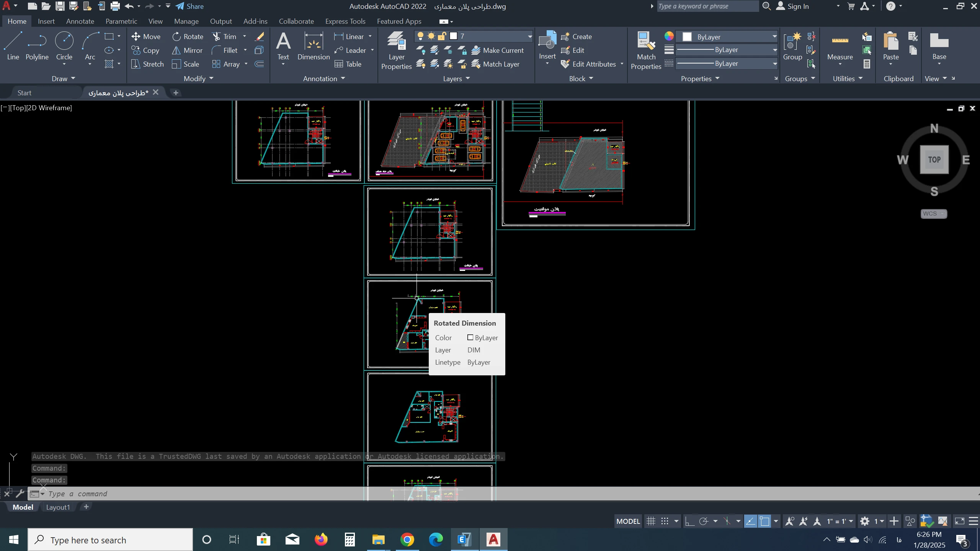
Task: Click the Share button
Action: 190,6
